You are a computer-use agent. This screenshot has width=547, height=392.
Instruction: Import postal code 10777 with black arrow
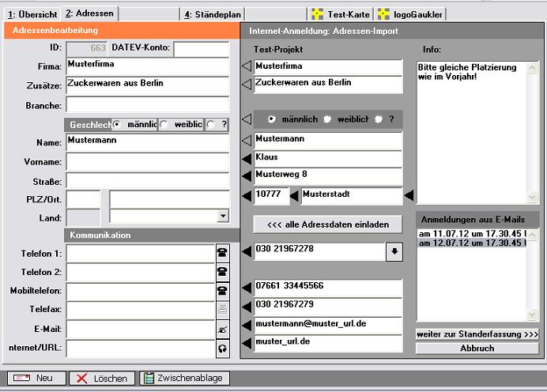pos(247,196)
